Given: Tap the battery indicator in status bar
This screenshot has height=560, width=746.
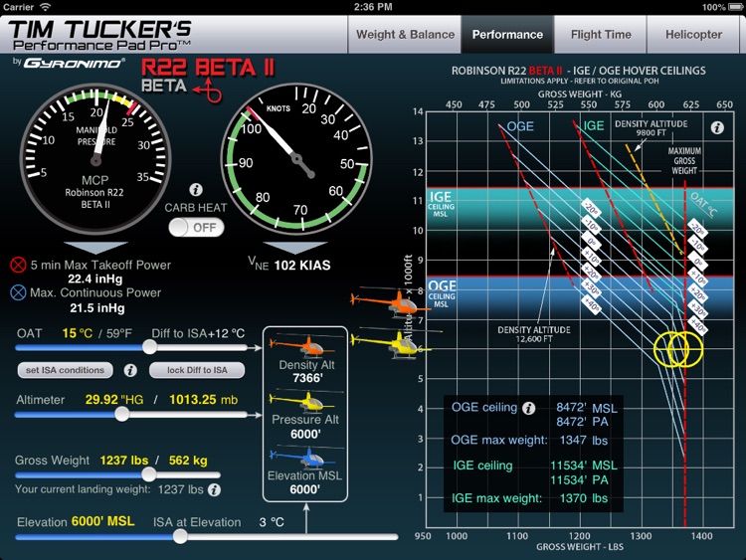Looking at the screenshot, I should (x=736, y=7).
